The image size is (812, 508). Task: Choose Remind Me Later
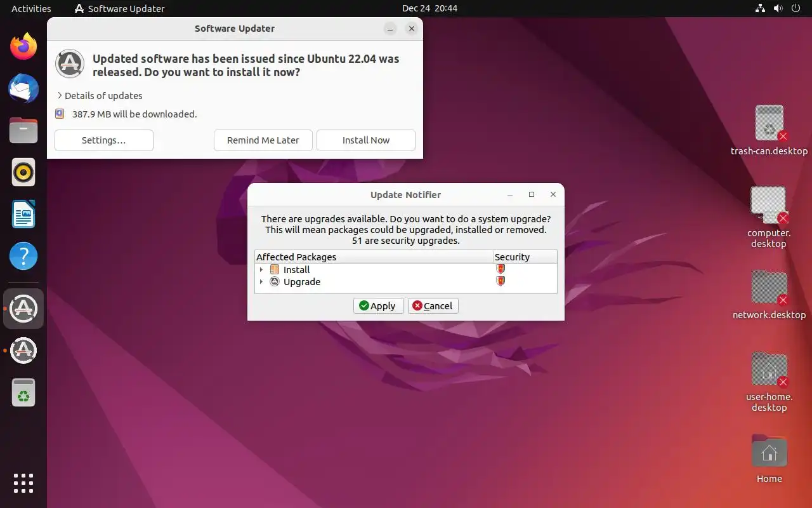pos(263,140)
